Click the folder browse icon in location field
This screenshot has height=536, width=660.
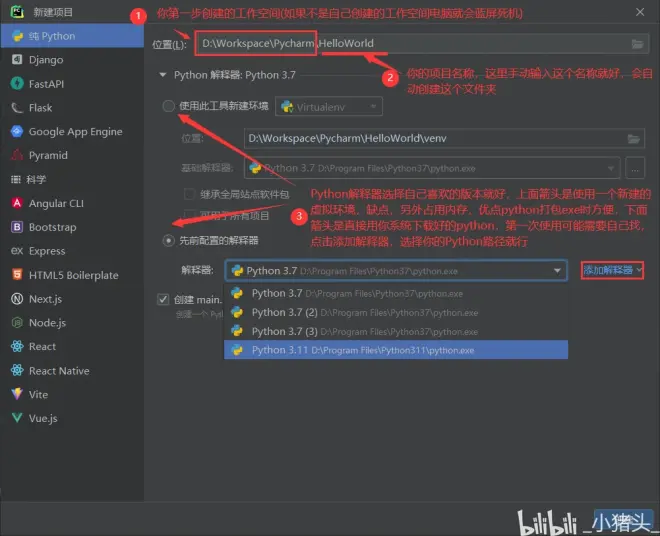point(637,44)
